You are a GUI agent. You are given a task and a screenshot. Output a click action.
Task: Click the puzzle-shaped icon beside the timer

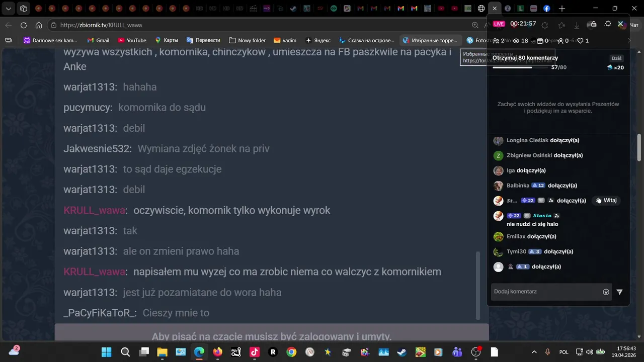544,25
